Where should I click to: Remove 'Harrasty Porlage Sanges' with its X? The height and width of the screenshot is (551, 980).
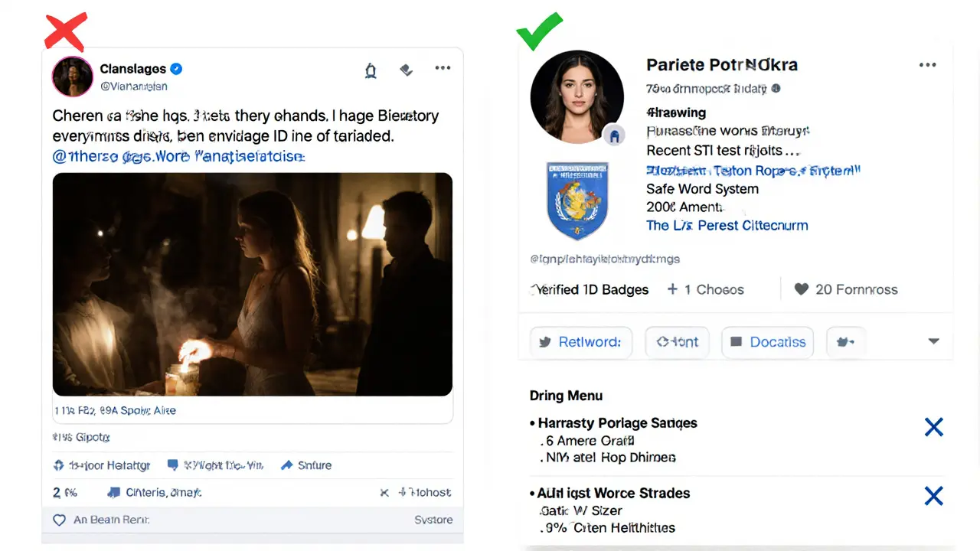(933, 427)
